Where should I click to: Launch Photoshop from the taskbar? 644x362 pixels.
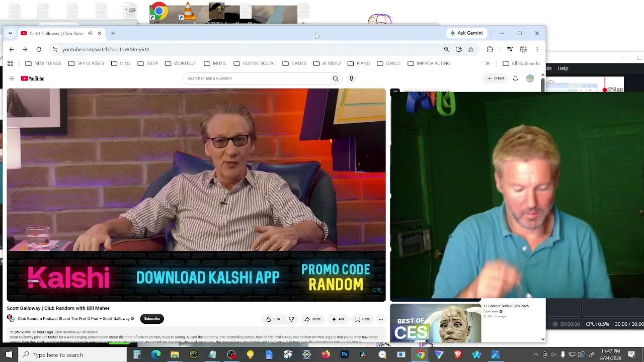click(344, 355)
